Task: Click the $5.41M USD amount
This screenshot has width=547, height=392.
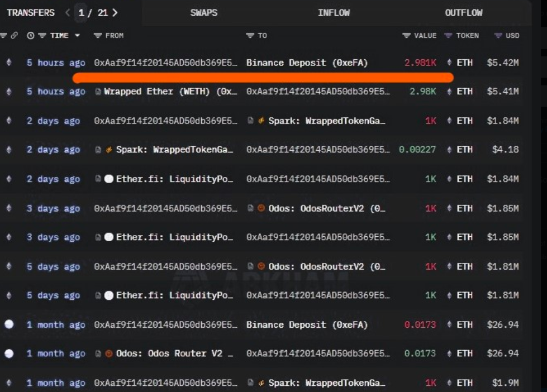Action: pos(503,92)
